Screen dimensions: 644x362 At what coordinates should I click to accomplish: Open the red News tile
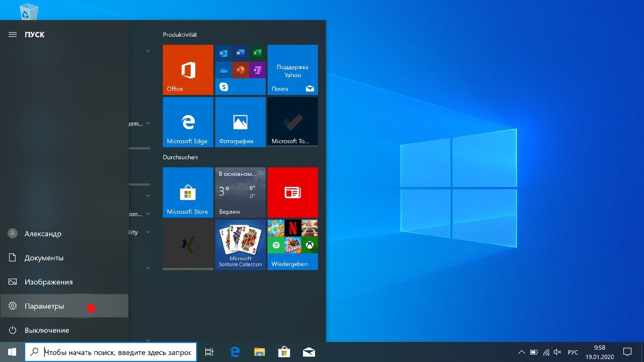point(292,193)
